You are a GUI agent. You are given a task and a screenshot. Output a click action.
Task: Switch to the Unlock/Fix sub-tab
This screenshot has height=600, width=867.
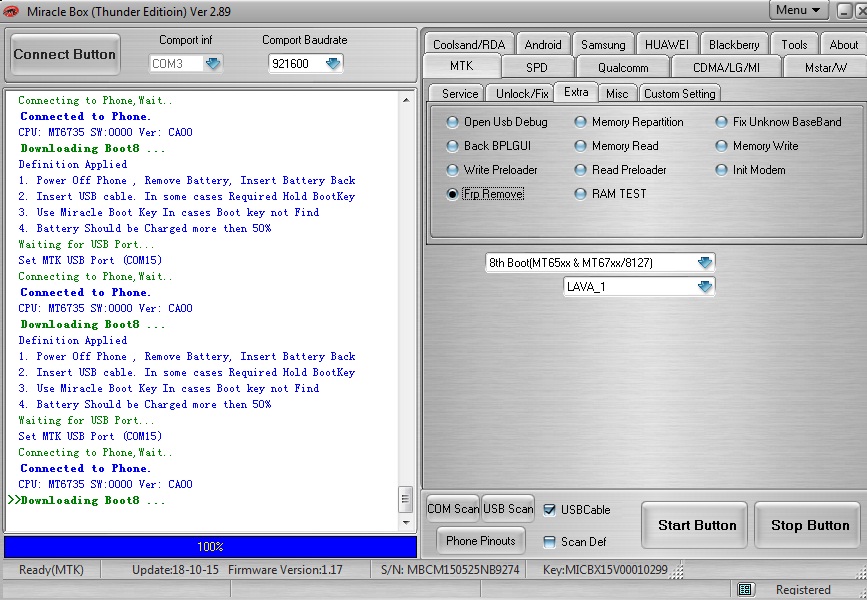[x=522, y=94]
